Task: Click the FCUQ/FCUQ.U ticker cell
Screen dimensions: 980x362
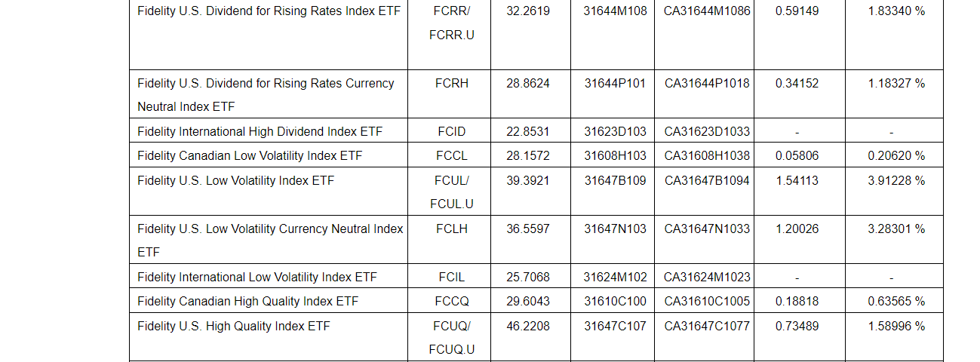Action: tap(451, 338)
